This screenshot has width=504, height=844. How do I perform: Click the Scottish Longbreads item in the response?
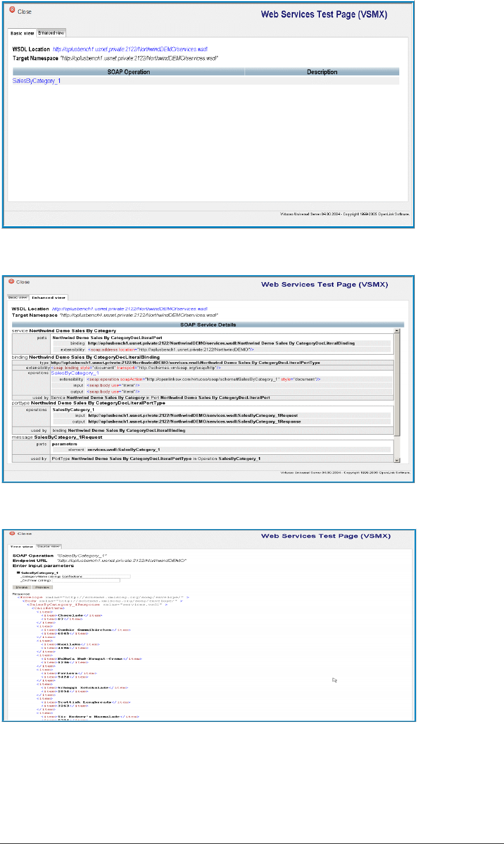tap(85, 702)
